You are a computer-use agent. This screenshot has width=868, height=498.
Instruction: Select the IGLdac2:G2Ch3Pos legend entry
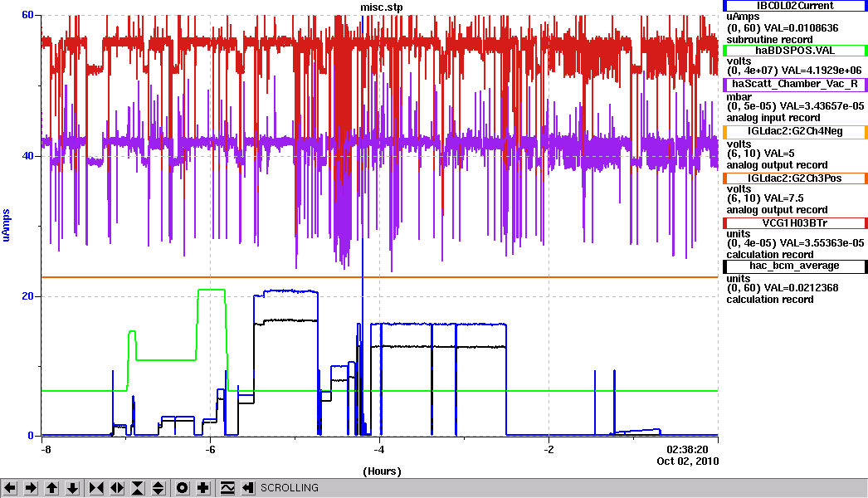coord(795,178)
